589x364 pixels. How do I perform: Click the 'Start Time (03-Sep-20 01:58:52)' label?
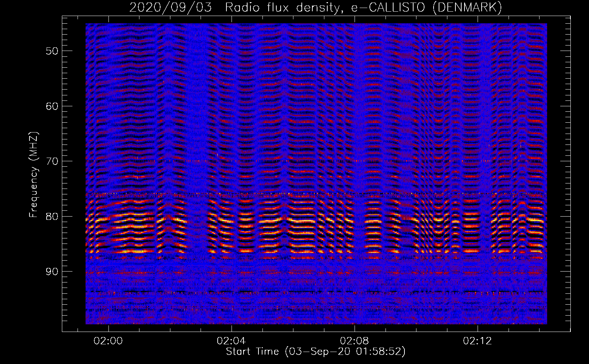click(316, 352)
